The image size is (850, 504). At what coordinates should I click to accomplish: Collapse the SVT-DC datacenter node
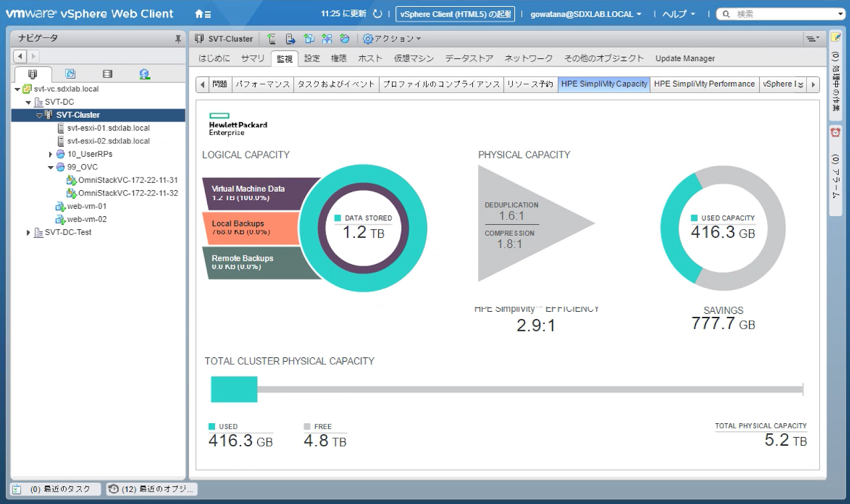(x=28, y=102)
